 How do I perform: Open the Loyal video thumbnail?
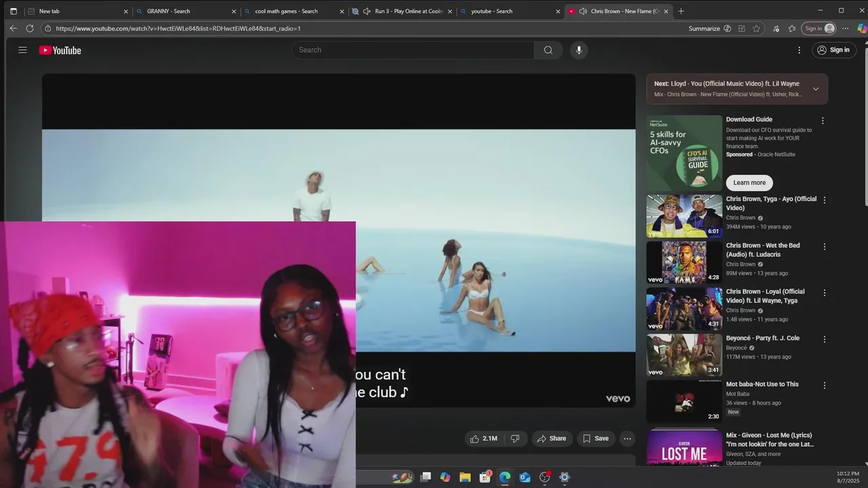[684, 308]
